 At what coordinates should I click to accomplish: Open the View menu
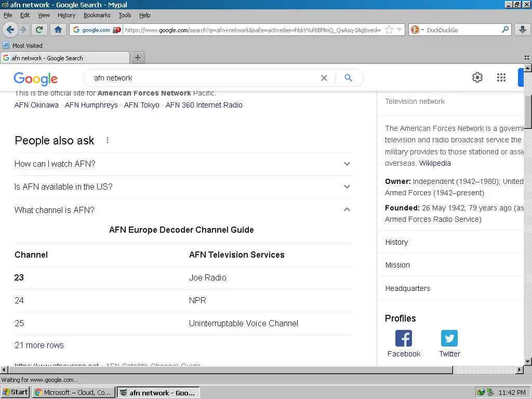(x=44, y=15)
